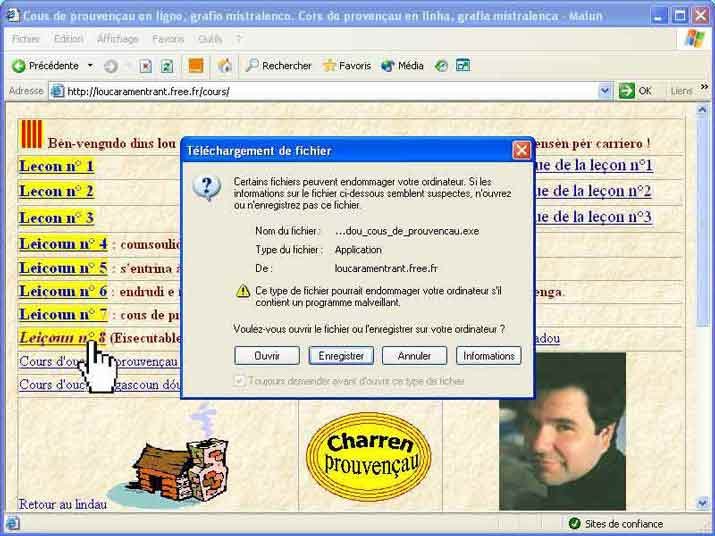Open the Home page icon
This screenshot has width=715, height=536.
click(224, 66)
